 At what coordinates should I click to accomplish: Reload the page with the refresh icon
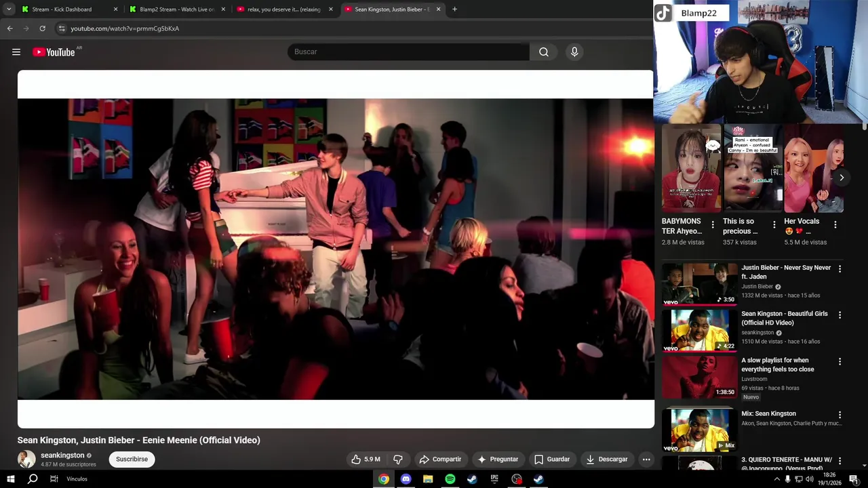point(42,28)
